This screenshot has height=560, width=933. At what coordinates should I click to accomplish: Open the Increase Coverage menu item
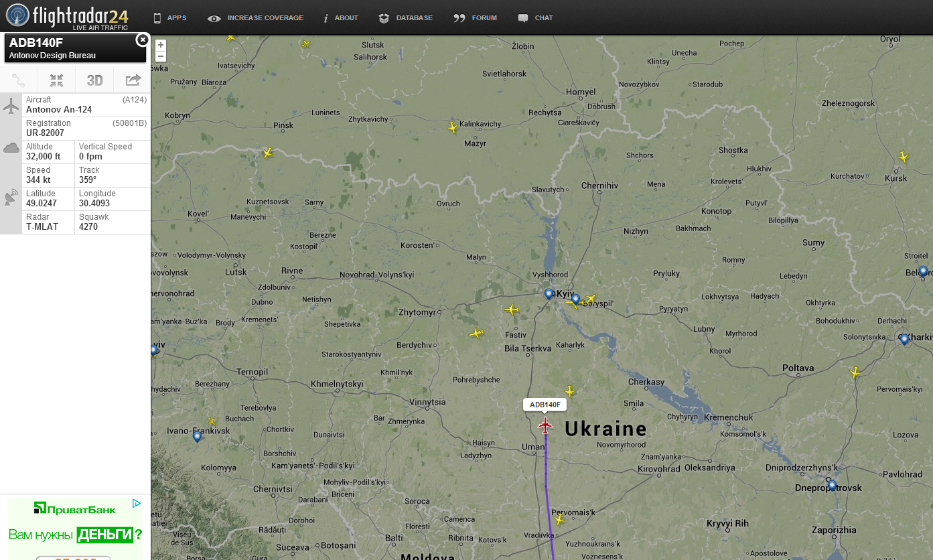[x=255, y=18]
